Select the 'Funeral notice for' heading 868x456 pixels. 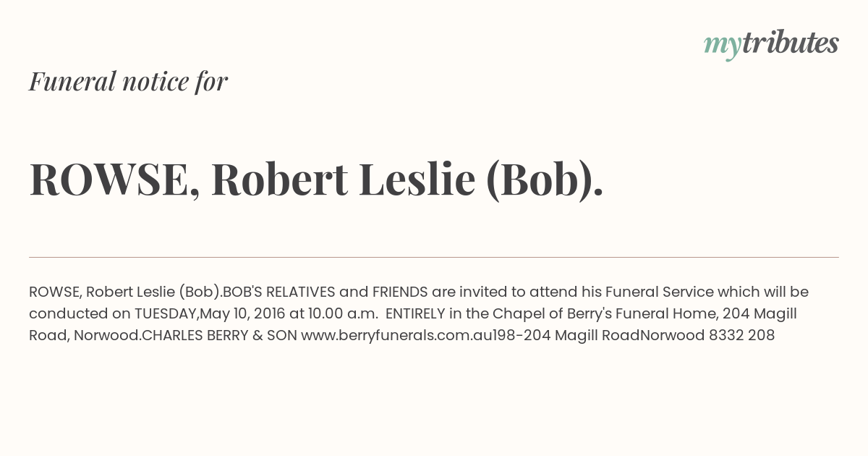tap(128, 81)
